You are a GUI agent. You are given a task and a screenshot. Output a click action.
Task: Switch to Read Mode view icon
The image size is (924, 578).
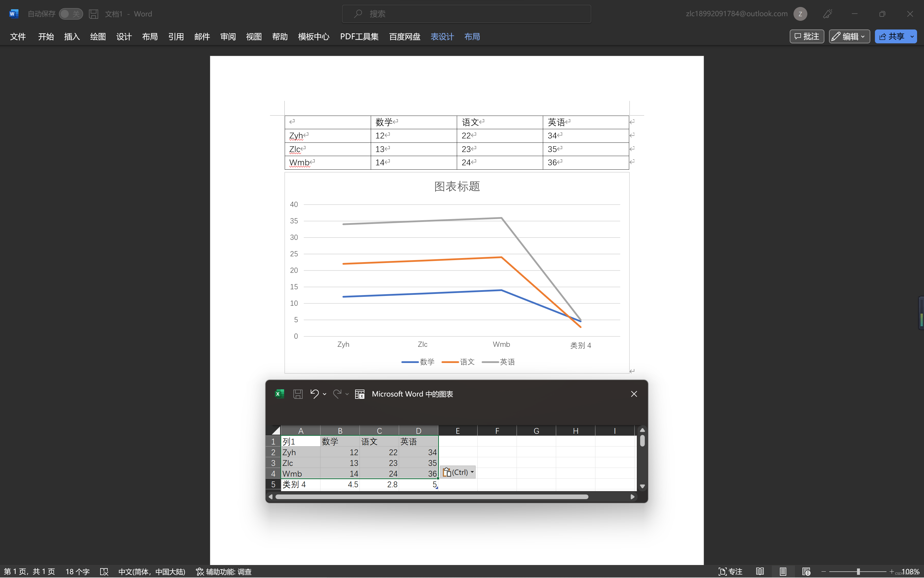(x=760, y=572)
